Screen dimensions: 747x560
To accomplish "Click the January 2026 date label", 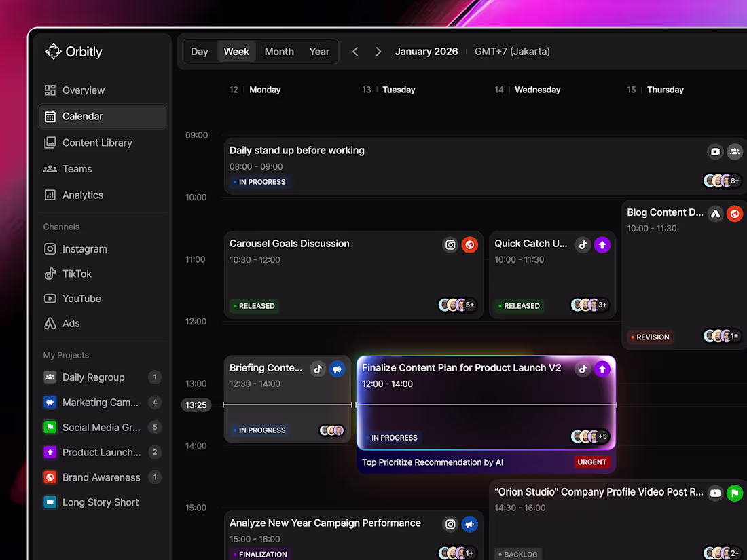I will [x=426, y=52].
